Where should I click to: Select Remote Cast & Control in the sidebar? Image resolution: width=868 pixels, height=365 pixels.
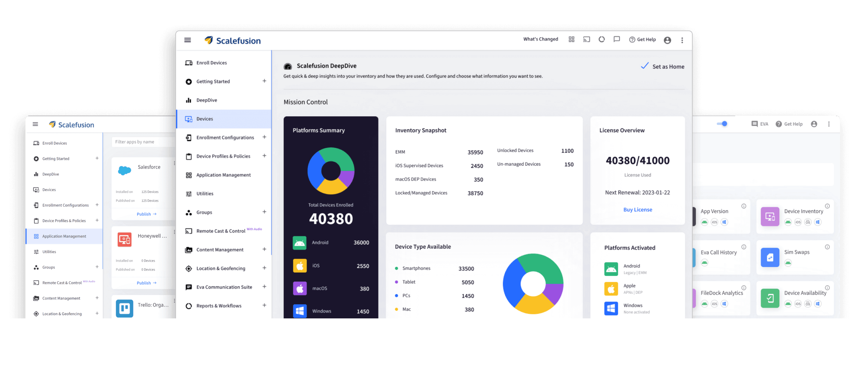tap(221, 231)
